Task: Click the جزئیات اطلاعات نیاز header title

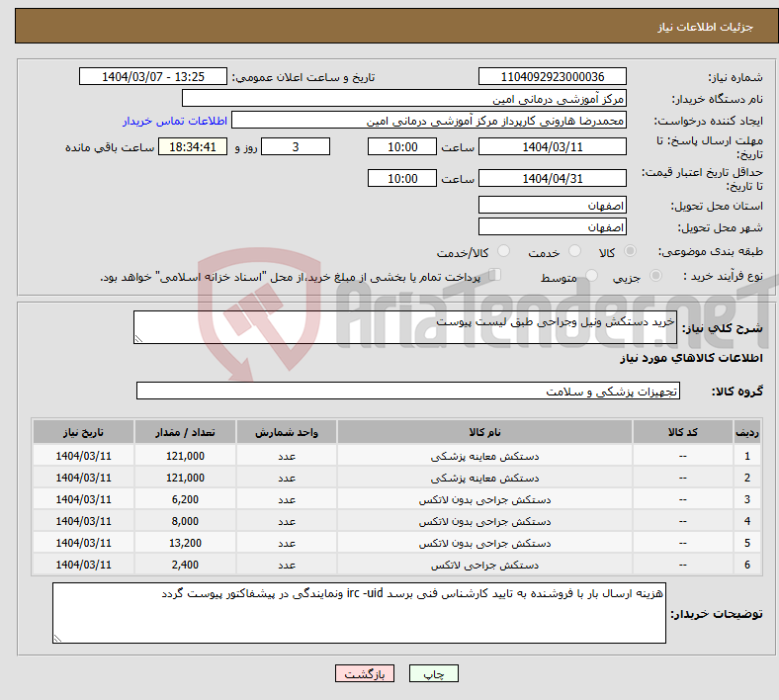Action: coord(705,27)
